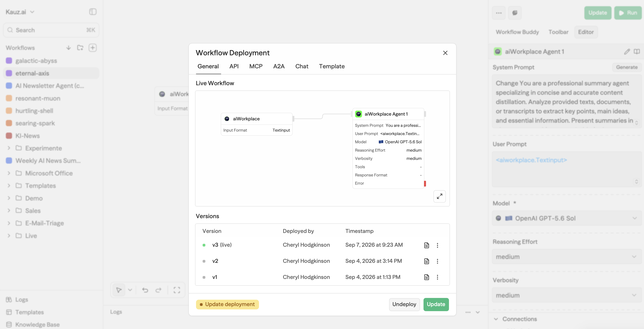Open the Toolbar tab in right panel

pyautogui.click(x=558, y=32)
